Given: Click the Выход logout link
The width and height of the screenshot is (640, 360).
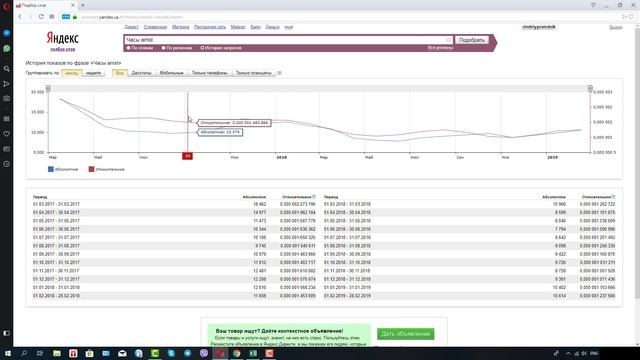Looking at the screenshot, I should (616, 27).
